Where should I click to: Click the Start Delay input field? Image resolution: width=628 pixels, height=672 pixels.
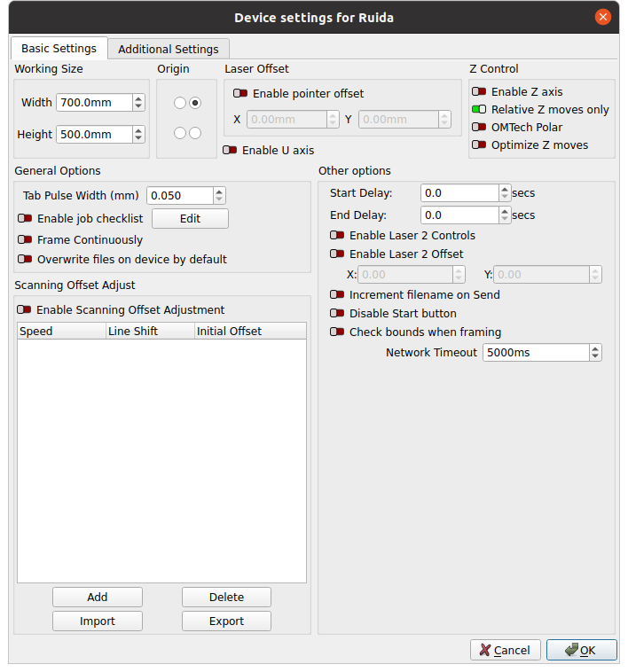click(459, 192)
